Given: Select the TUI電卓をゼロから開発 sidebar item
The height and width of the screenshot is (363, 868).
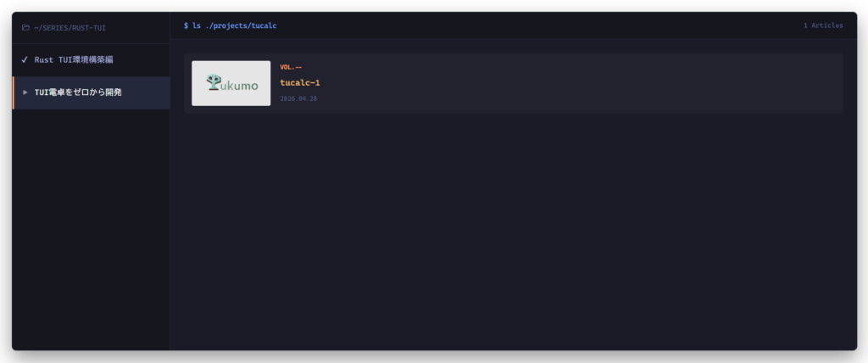Looking at the screenshot, I should [91, 92].
